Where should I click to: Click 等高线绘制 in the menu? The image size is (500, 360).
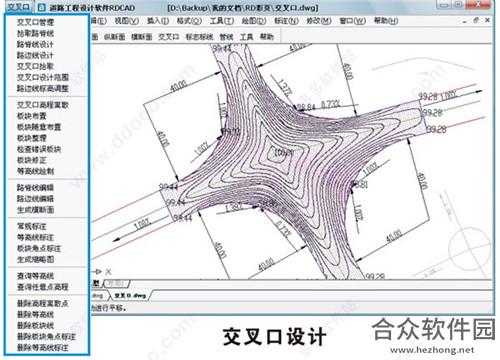35,171
